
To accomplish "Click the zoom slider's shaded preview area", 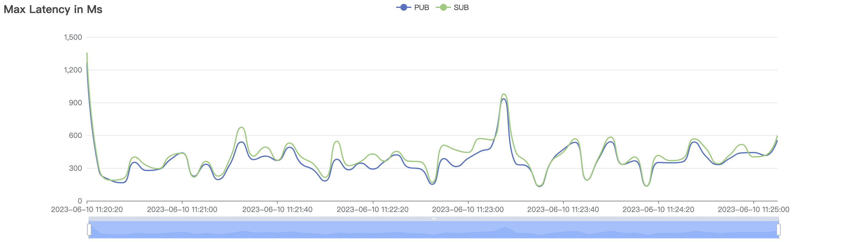I will click(434, 231).
